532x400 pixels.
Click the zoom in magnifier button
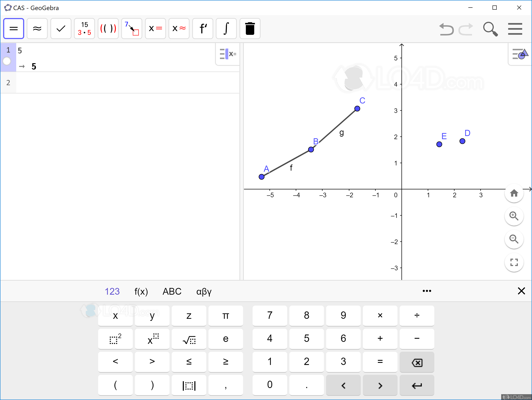(514, 216)
